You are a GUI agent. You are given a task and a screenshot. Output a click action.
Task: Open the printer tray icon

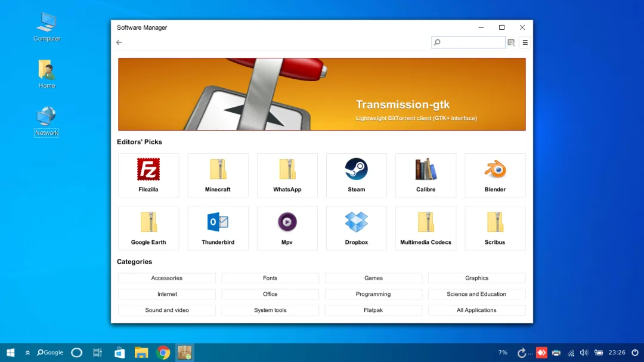tap(556, 353)
